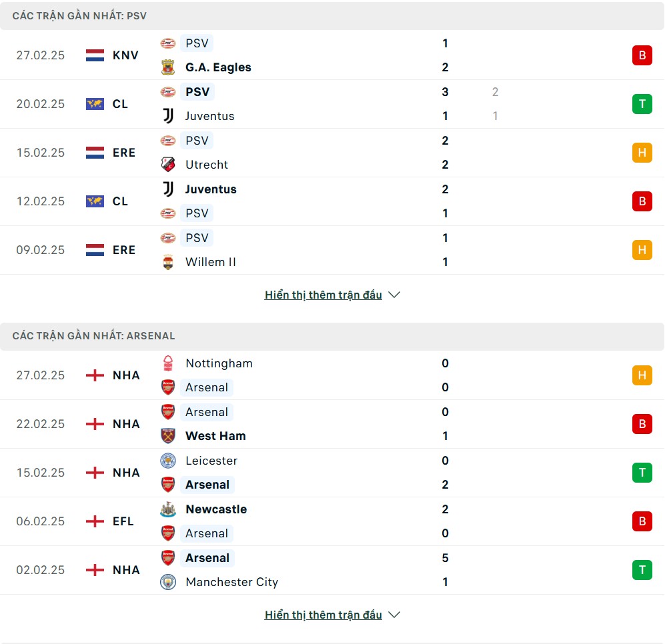Click the Nottingham Forest crest icon
Image resolution: width=665 pixels, height=644 pixels.
coord(168,363)
